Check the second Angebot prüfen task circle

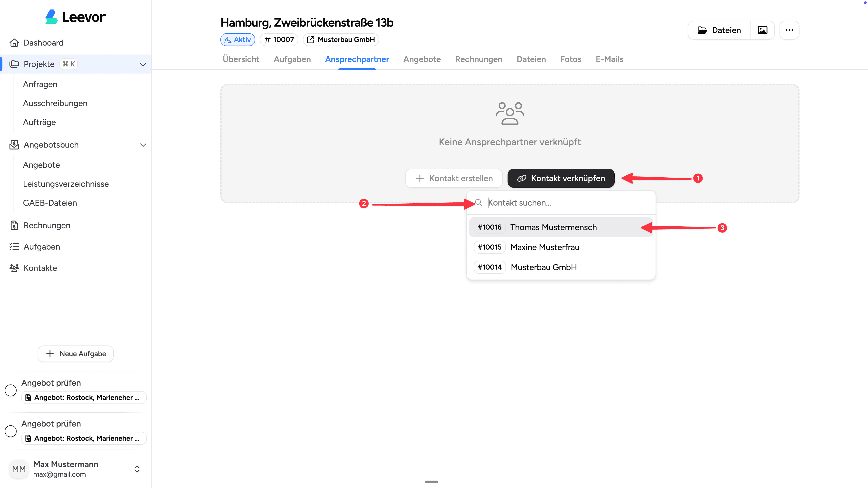pyautogui.click(x=10, y=431)
